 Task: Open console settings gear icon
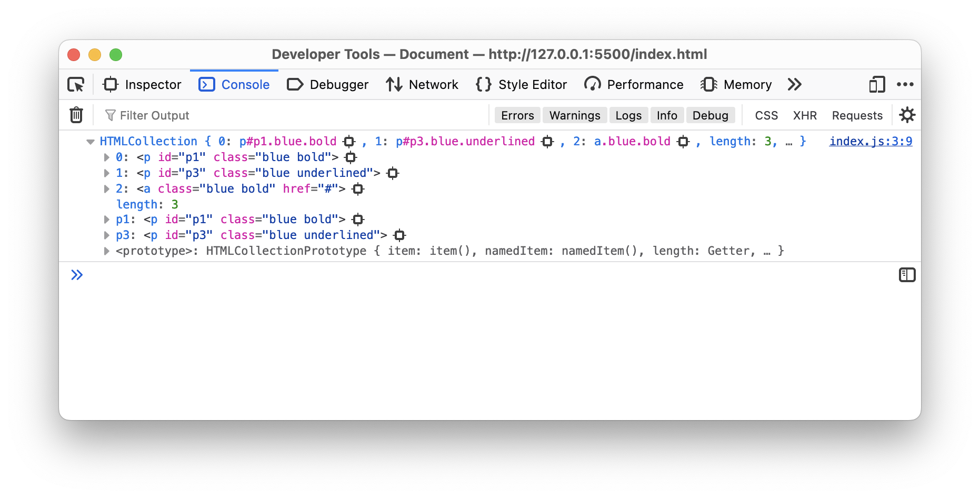(x=907, y=115)
